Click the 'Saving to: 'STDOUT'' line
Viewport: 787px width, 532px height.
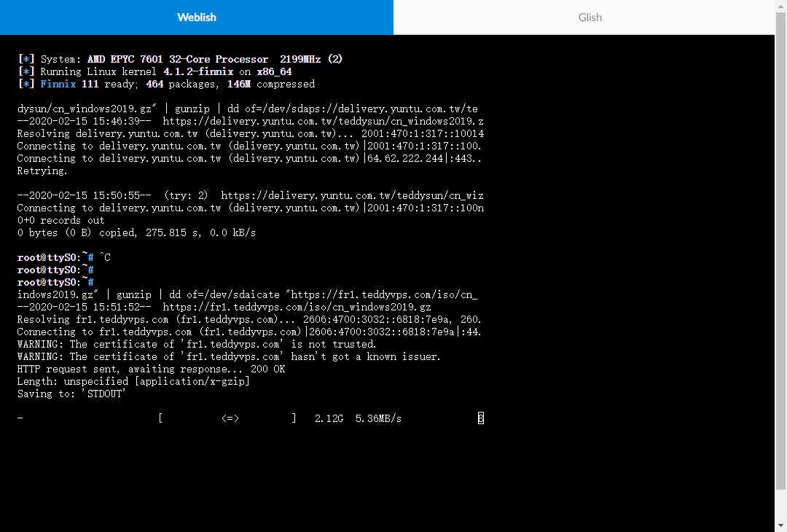pos(71,394)
